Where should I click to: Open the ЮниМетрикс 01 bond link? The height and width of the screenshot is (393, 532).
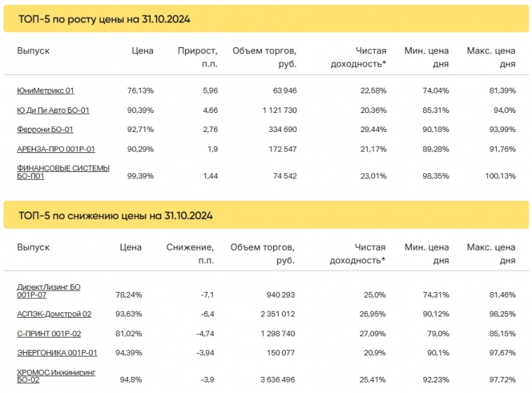(x=46, y=91)
